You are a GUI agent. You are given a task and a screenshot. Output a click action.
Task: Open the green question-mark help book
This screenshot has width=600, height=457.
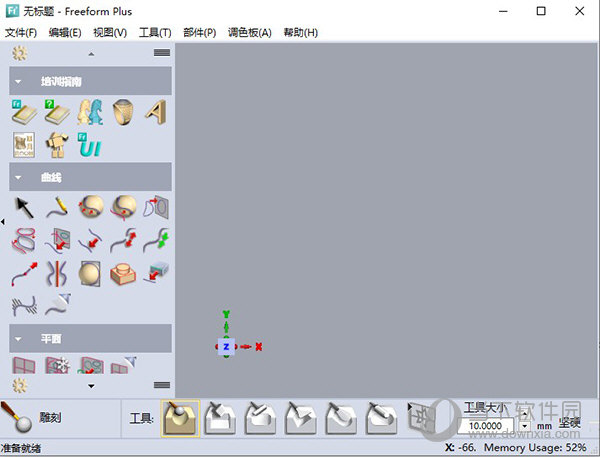[x=57, y=112]
